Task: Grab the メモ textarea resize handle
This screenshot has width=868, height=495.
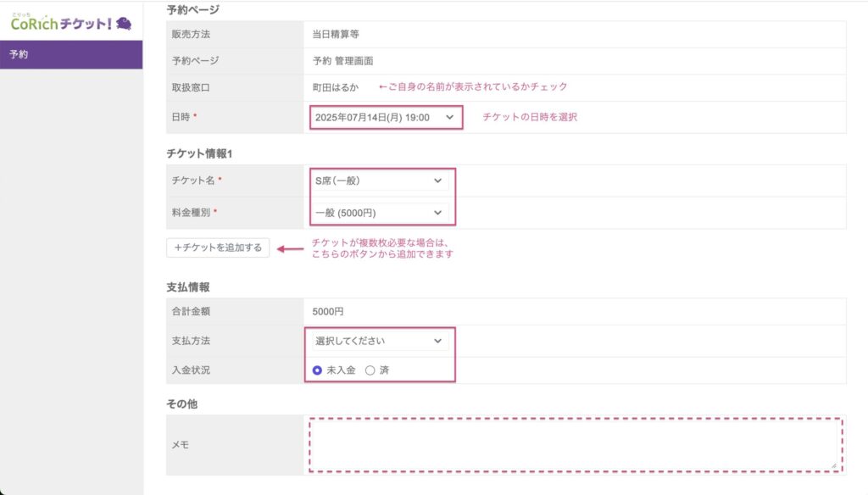Action: [x=832, y=464]
